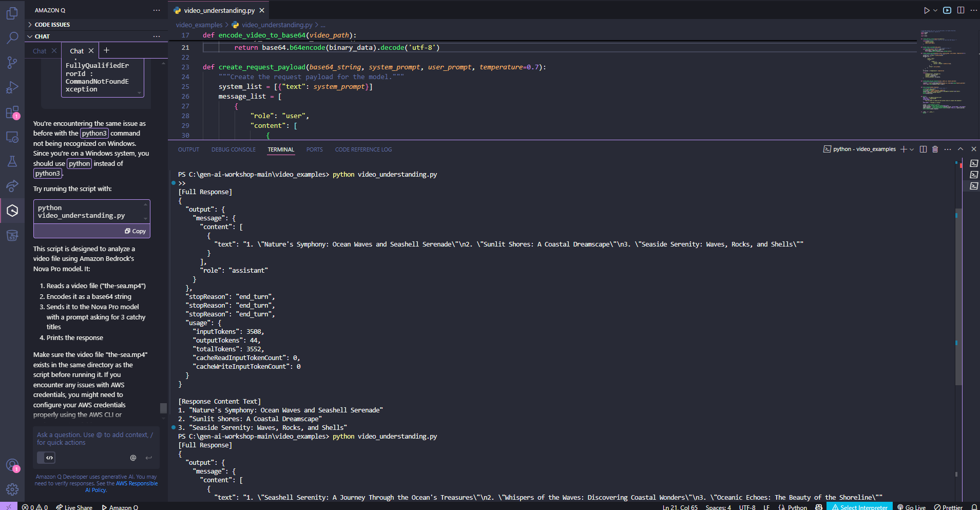Click the blue-outlined play icon in editor toolbar

click(947, 10)
